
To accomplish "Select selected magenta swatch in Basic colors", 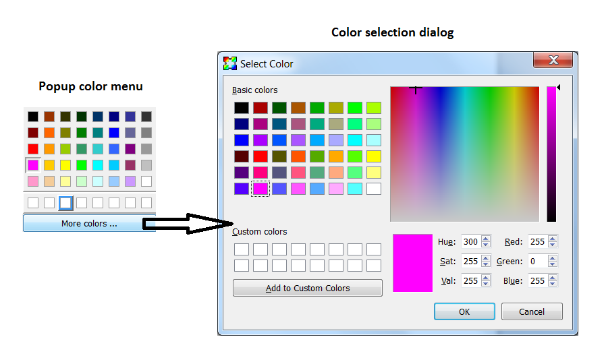I will point(260,189).
